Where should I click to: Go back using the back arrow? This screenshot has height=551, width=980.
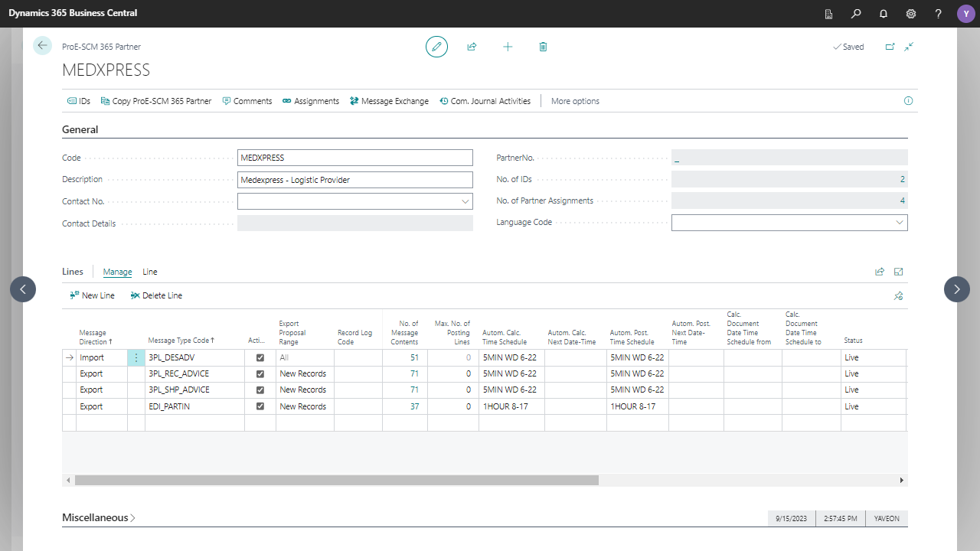(x=42, y=46)
